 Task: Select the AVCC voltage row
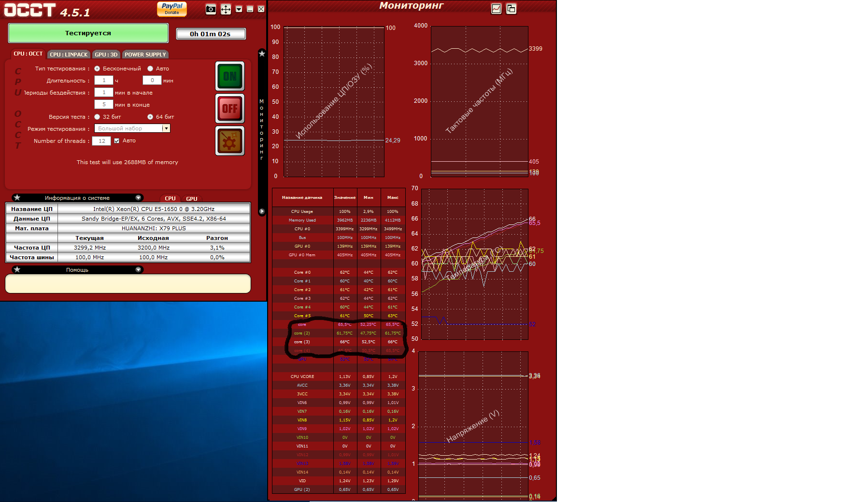click(x=339, y=385)
